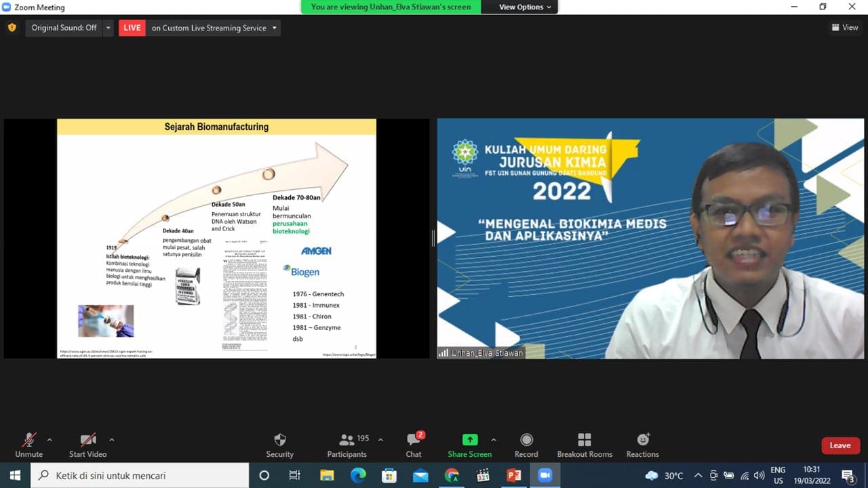
Task: Click the Windows taskbar search box
Action: point(140,475)
